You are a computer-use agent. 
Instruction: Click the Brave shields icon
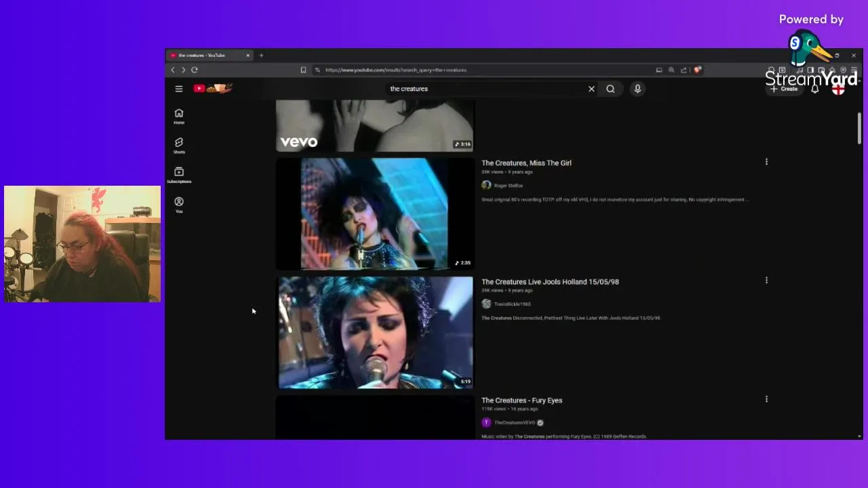[x=697, y=70]
